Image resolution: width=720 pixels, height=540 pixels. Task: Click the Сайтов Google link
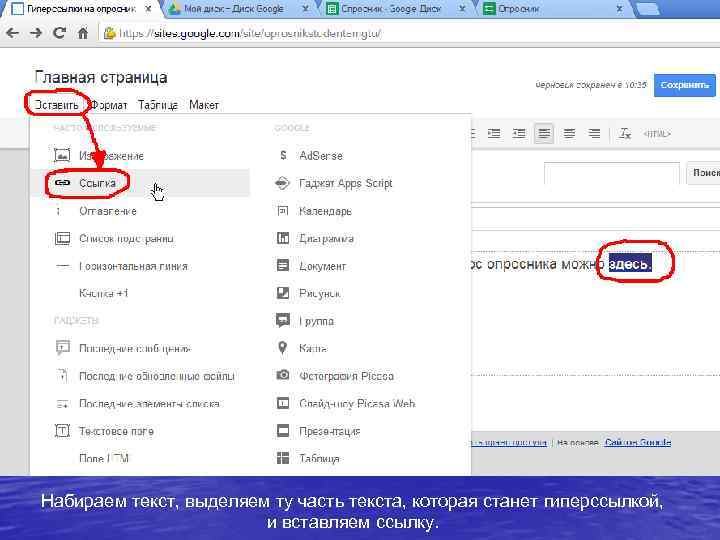[x=638, y=442]
